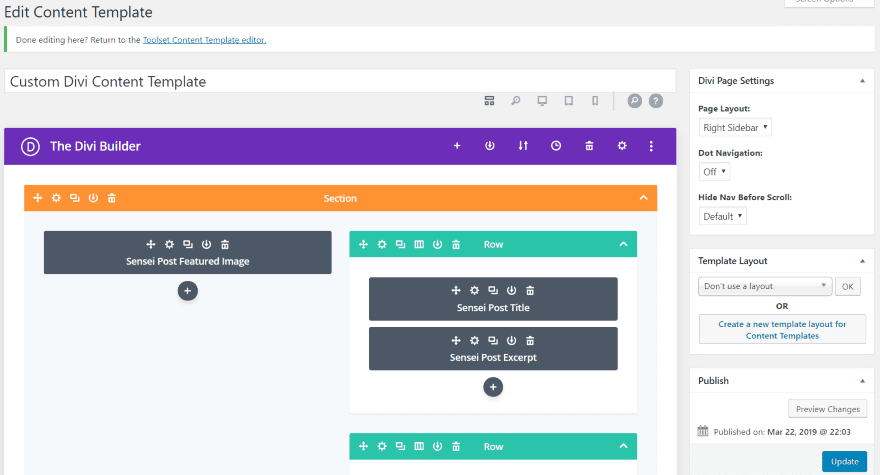Select tablet preview icon
The height and width of the screenshot is (475, 880).
[x=569, y=101]
